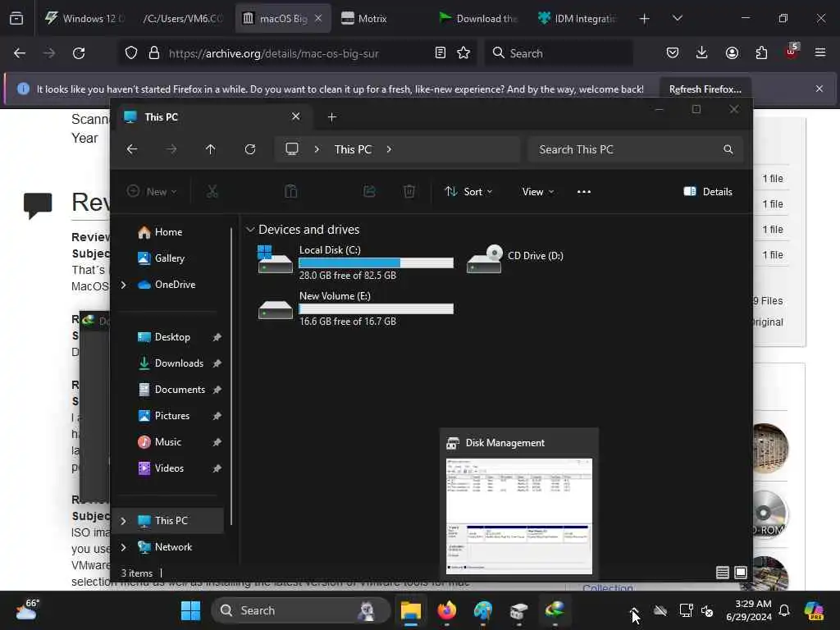Image resolution: width=840 pixels, height=630 pixels.
Task: Go back in File Explorer
Action: pos(132,149)
